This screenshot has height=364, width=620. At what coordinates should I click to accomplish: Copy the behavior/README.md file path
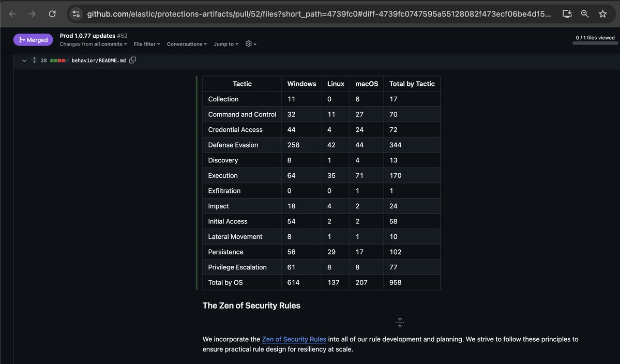tap(132, 60)
